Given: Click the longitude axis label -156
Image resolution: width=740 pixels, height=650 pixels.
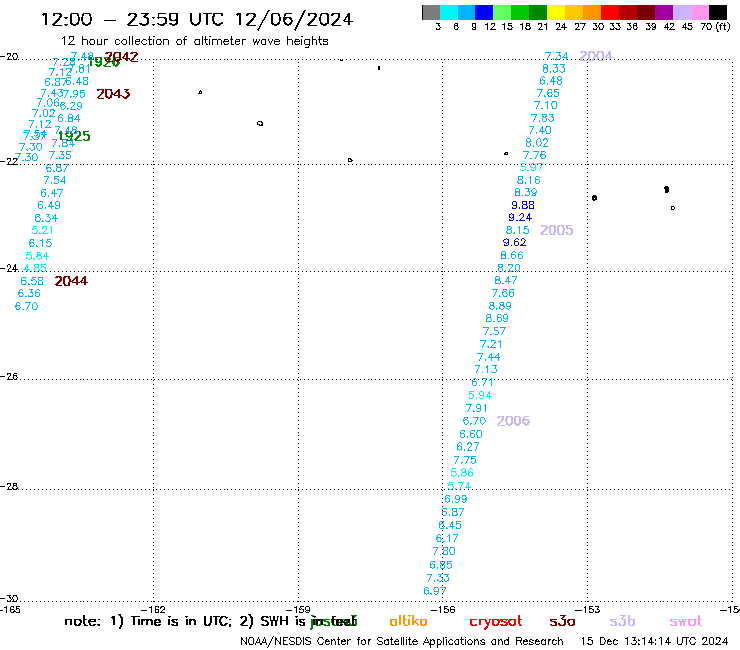Looking at the screenshot, I should click(443, 609).
